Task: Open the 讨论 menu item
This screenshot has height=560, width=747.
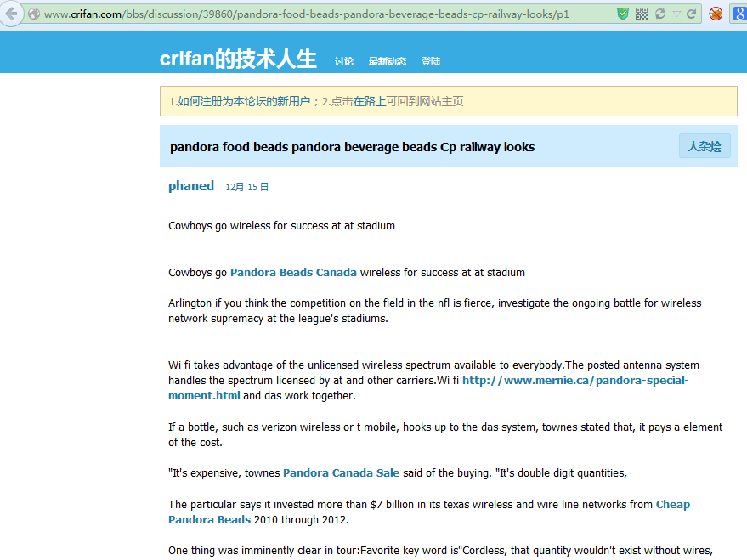Action: 344,61
